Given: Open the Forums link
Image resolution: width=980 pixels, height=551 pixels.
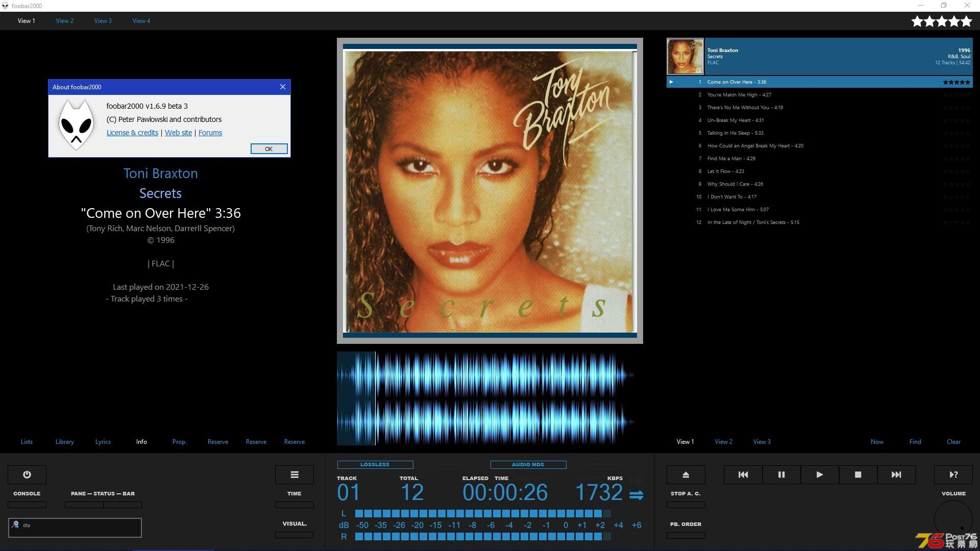Looking at the screenshot, I should 210,133.
